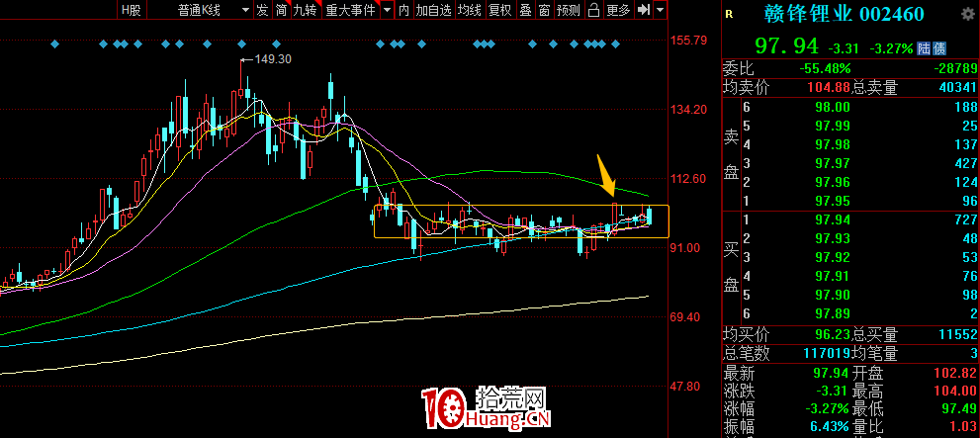Click the 陆 (Stock Connect) tag
Image resolution: width=980 pixels, height=438 pixels.
(x=925, y=48)
